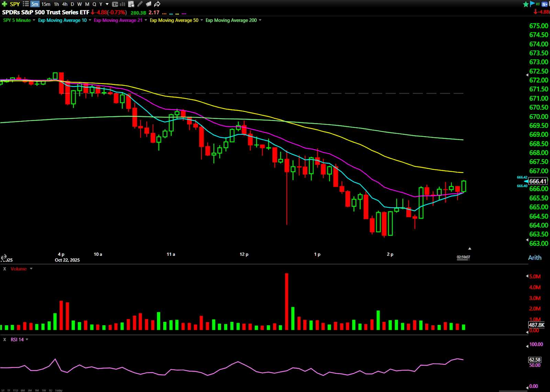Click the green star favorite icon
The image size is (550, 392).
pos(526,4)
